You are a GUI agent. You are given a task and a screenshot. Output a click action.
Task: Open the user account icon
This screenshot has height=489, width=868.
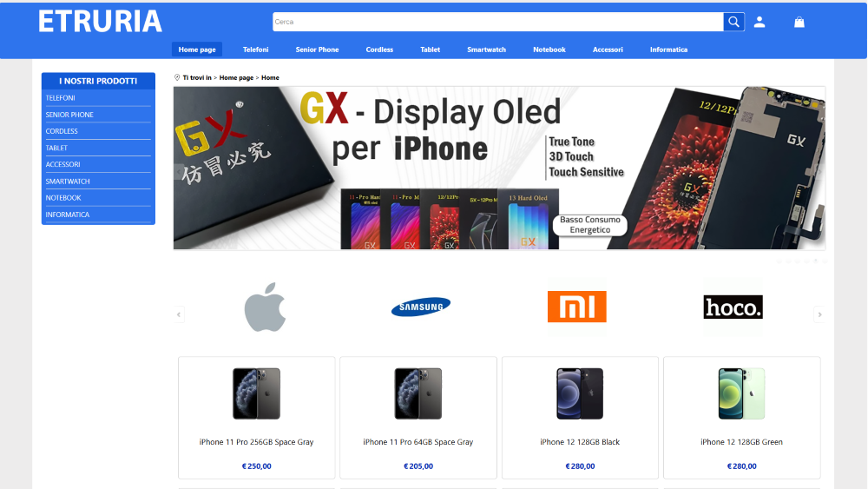click(759, 23)
